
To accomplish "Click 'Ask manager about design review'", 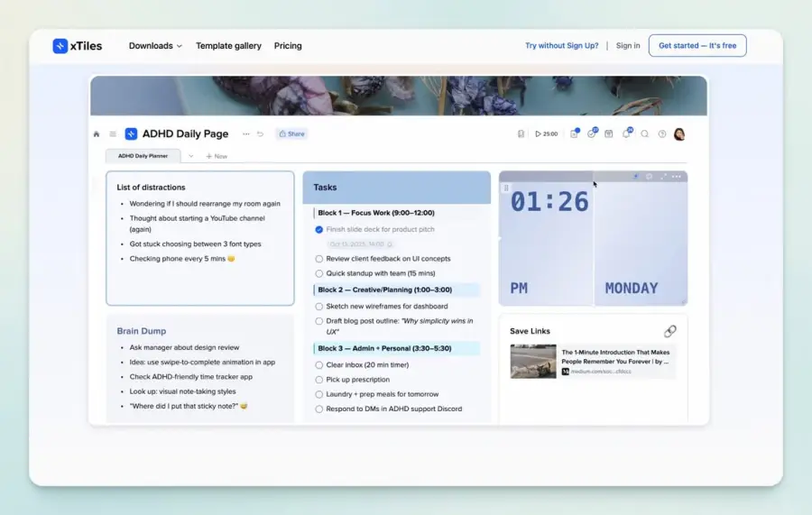I will [184, 347].
